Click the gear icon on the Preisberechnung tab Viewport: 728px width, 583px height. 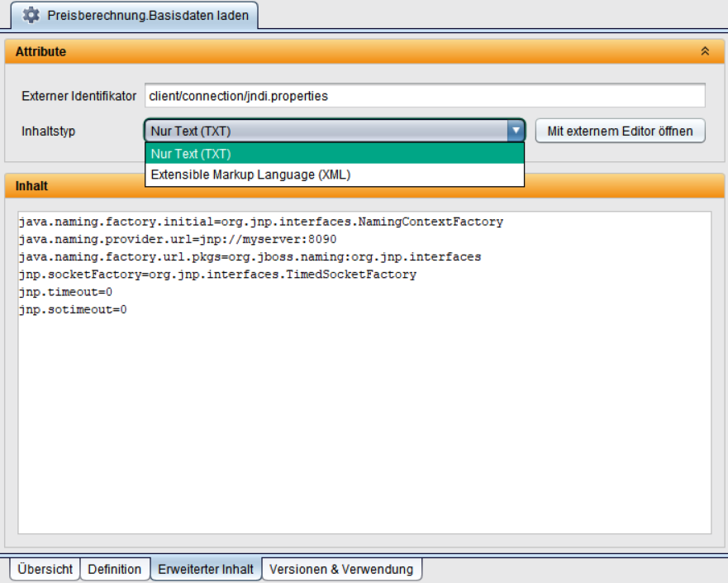30,16
